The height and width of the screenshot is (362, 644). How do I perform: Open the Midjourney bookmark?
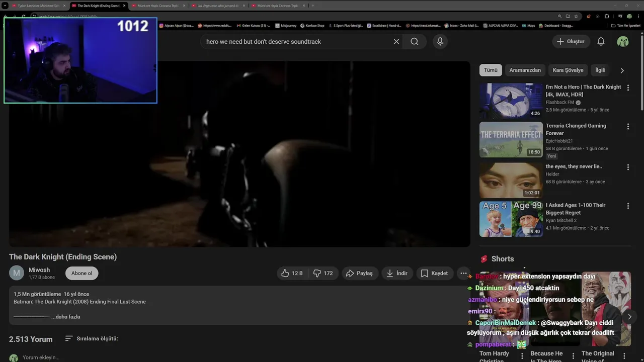click(286, 25)
